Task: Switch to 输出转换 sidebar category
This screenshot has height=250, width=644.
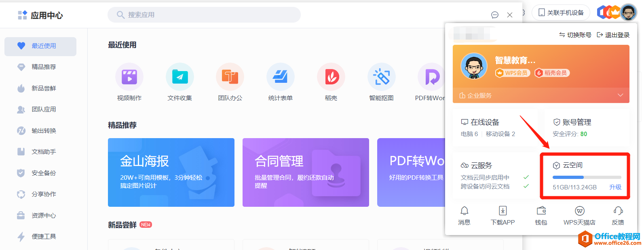Action: (x=40, y=131)
